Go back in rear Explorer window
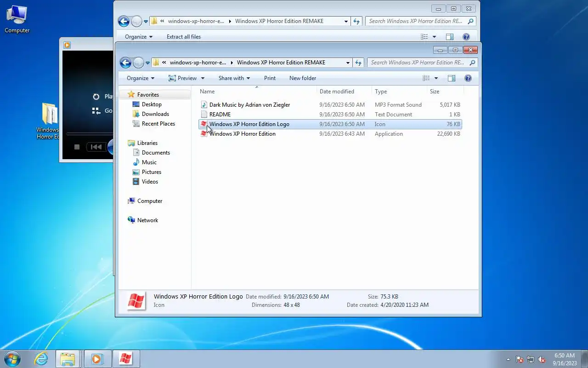Viewport: 588px width, 368px height. click(x=124, y=21)
